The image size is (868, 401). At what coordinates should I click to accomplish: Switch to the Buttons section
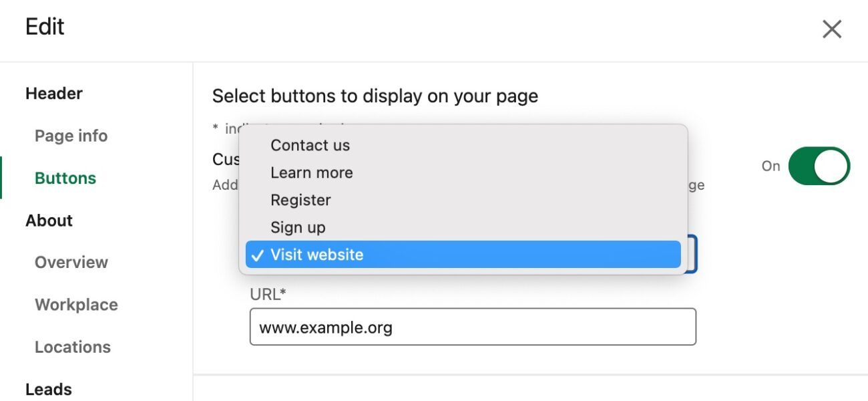coord(65,178)
